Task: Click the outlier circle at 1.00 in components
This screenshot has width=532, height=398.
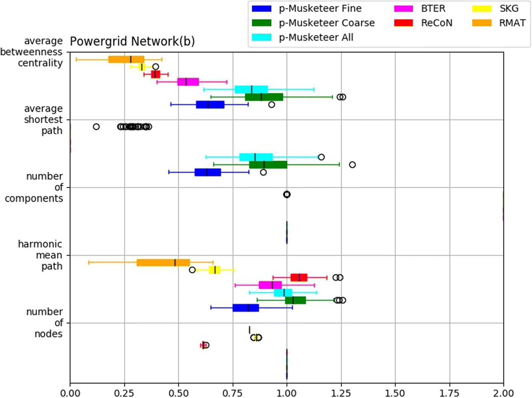Action: click(287, 194)
